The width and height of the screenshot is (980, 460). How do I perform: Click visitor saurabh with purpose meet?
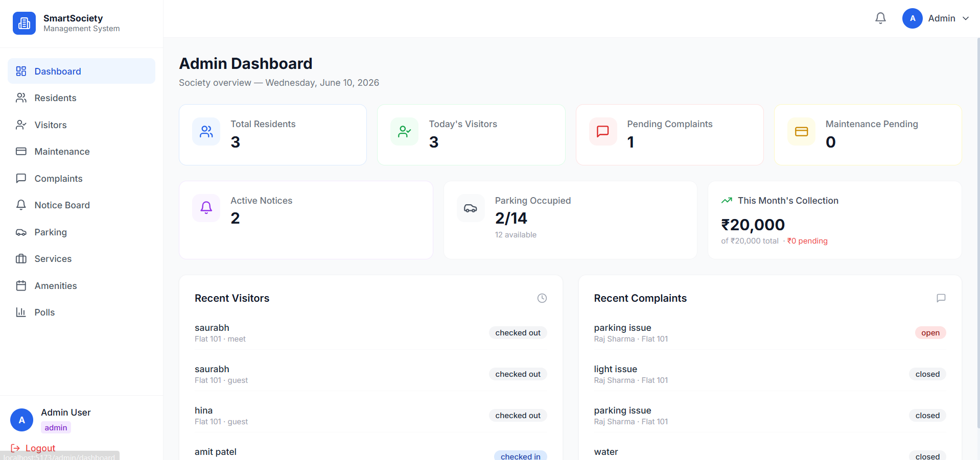370,333
